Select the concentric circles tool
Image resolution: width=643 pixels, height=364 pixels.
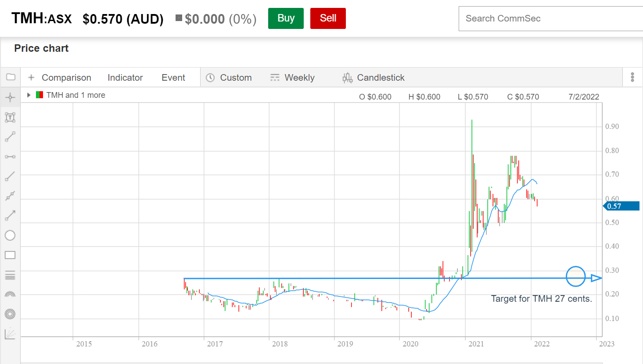pyautogui.click(x=10, y=314)
